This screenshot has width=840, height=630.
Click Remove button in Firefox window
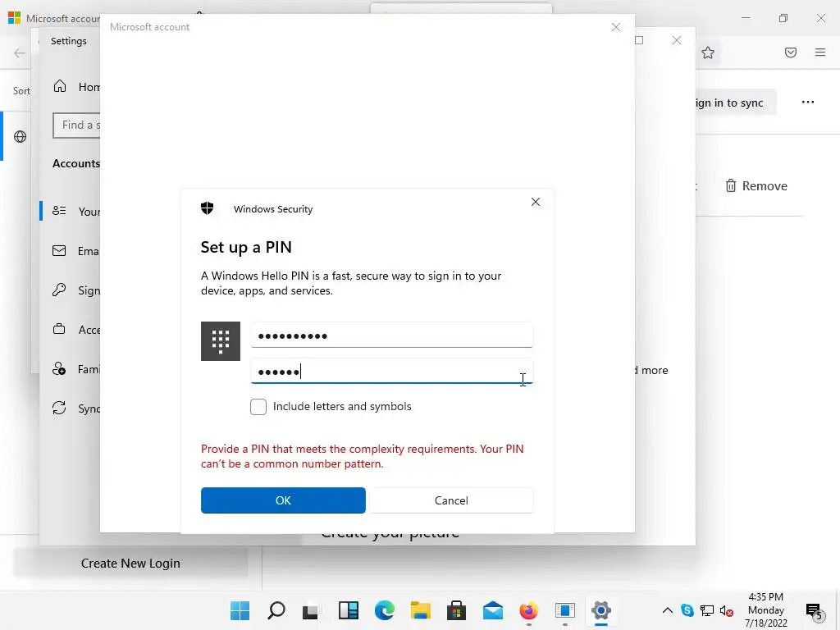756,186
